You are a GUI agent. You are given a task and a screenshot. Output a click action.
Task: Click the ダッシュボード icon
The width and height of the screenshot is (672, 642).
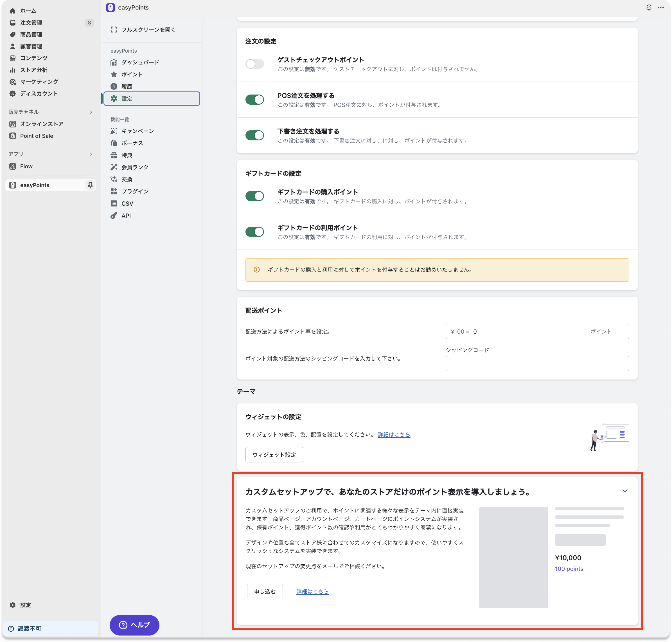coord(114,62)
